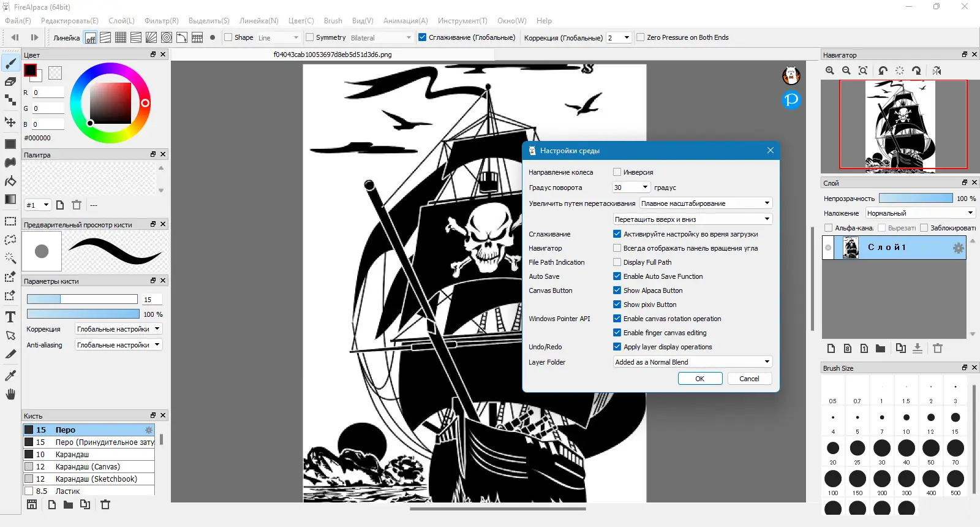The height and width of the screenshot is (527, 980).
Task: Open the Редактировать(E) menu
Action: point(69,21)
